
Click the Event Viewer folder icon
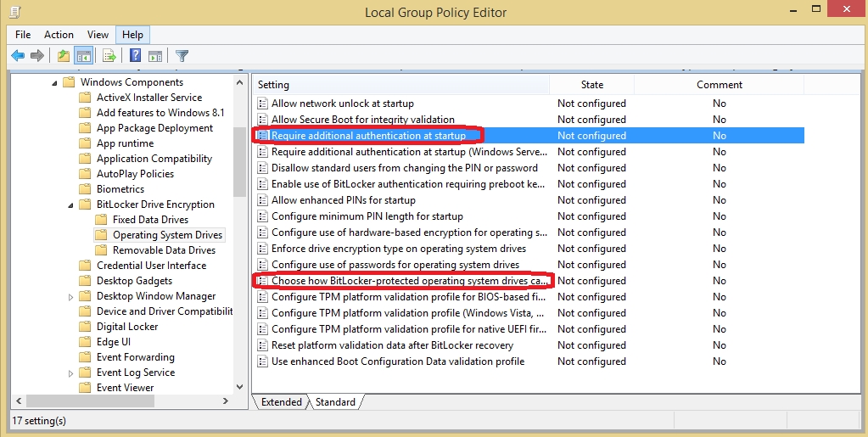pos(85,388)
